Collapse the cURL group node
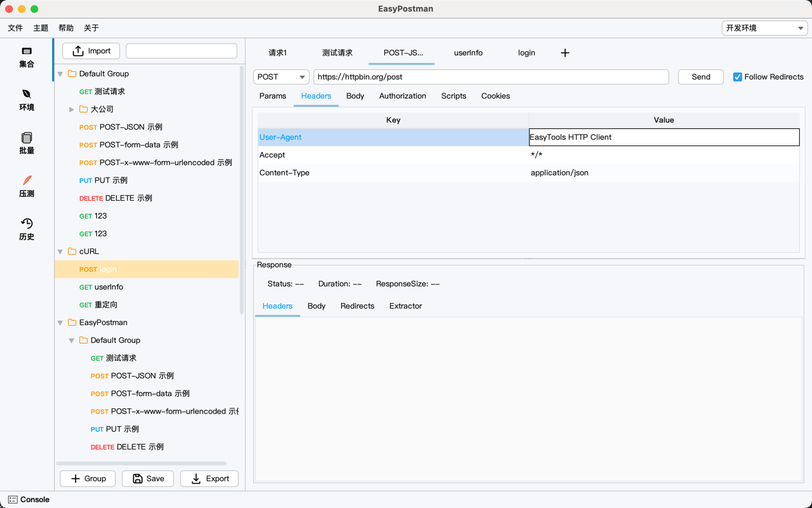This screenshot has width=812, height=508. pos(60,252)
